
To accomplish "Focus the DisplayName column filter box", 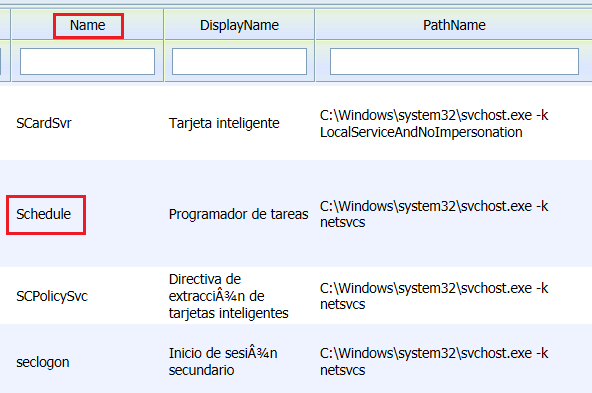I will (x=239, y=61).
